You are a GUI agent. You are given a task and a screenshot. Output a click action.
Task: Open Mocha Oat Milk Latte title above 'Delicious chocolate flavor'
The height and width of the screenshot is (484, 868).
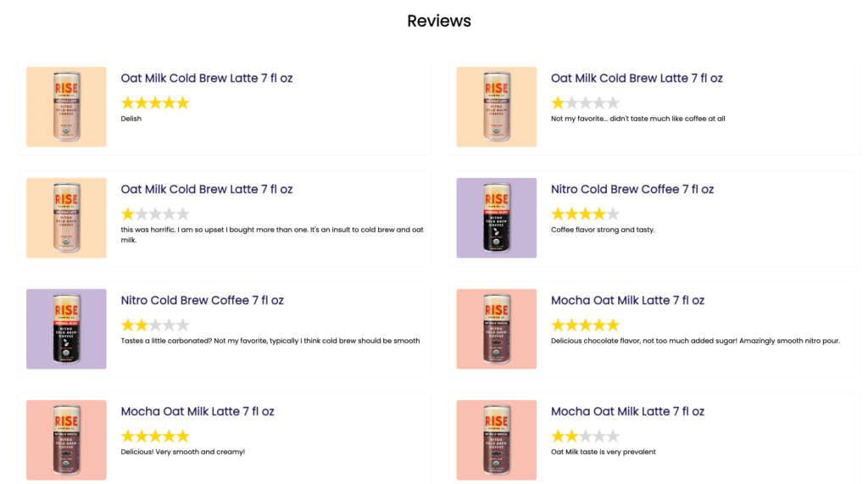(627, 300)
